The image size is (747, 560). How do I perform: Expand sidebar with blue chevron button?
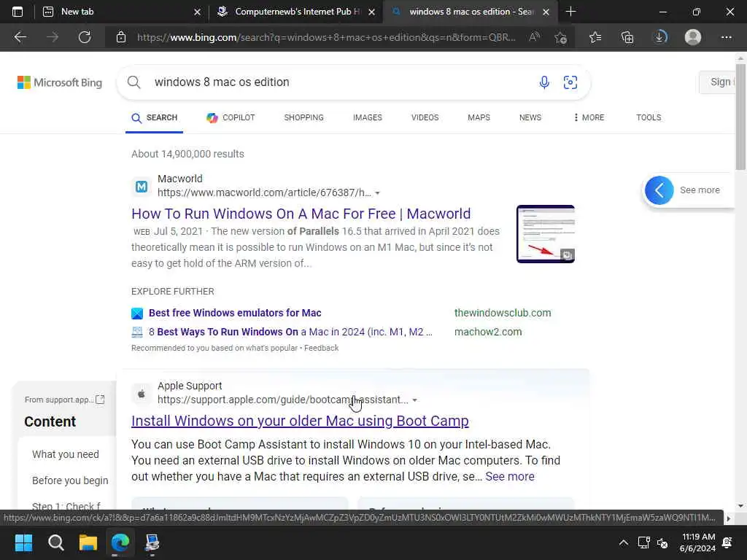click(659, 190)
